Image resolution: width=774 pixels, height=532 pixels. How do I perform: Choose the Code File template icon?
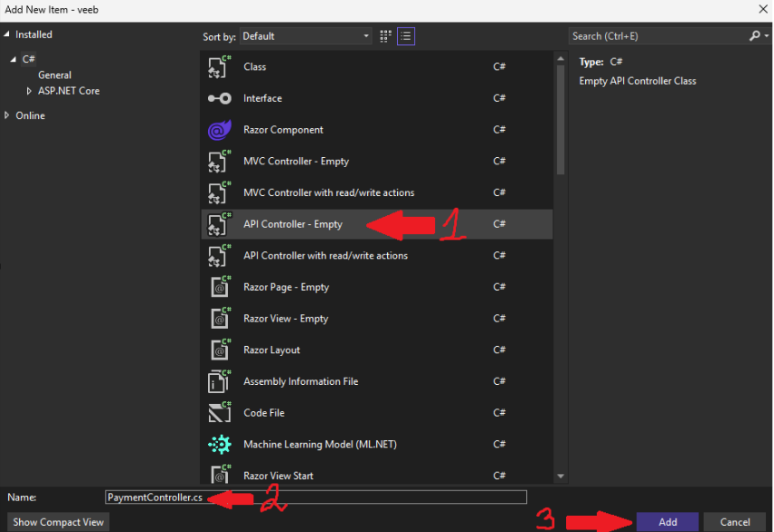219,413
